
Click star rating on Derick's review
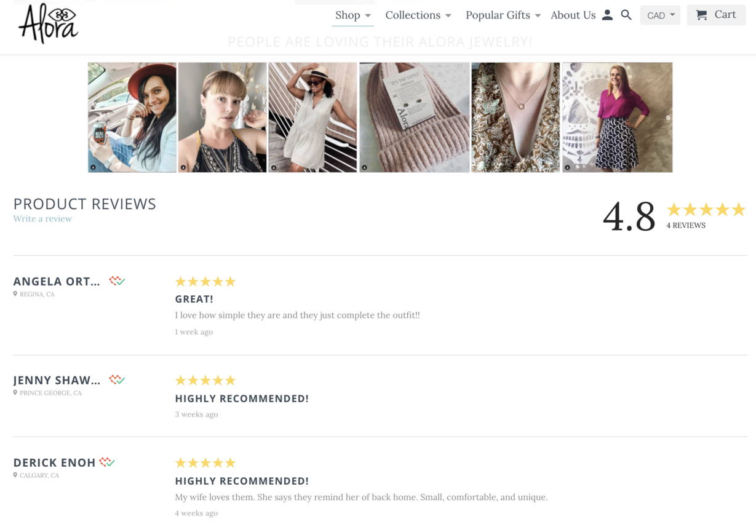(x=205, y=463)
